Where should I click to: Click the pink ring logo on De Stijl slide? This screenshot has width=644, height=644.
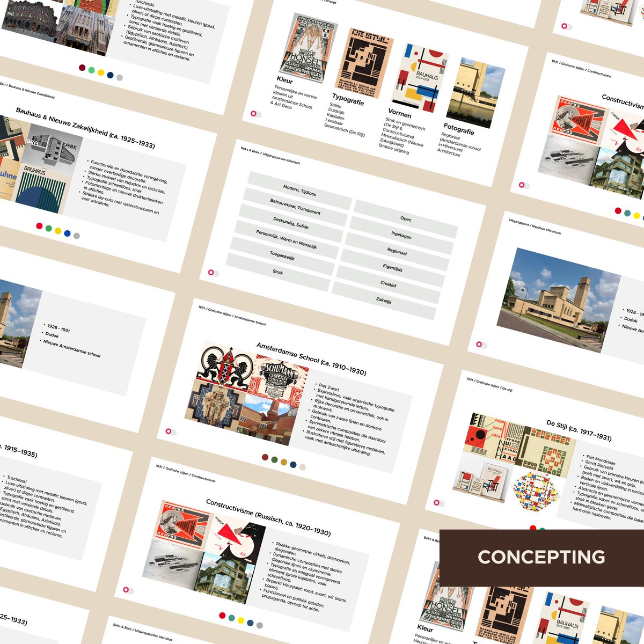(437, 503)
